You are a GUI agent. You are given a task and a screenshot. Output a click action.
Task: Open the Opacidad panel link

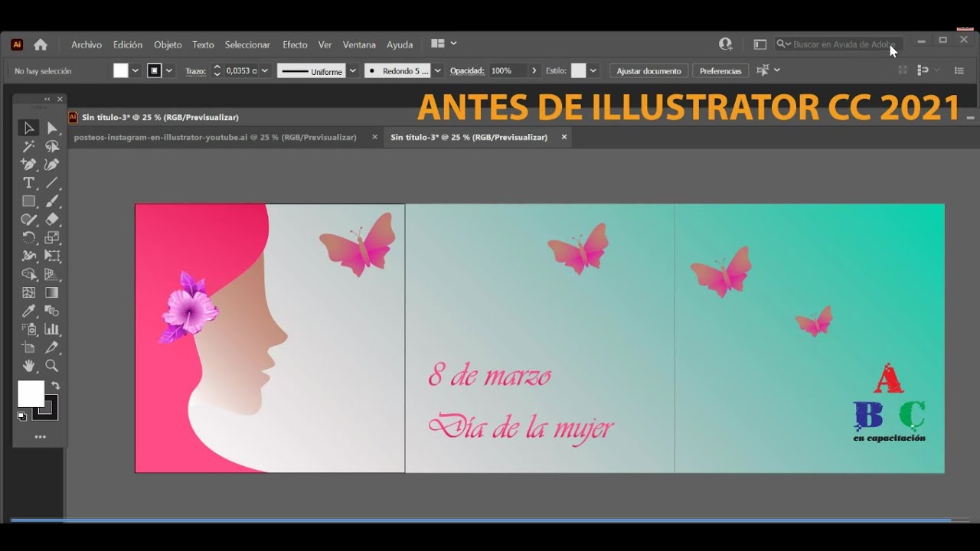click(x=467, y=70)
